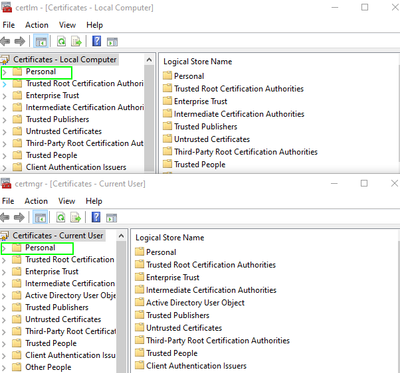Click Back arrow in certmgr toolbar
400x373 pixels.
coord(5,218)
